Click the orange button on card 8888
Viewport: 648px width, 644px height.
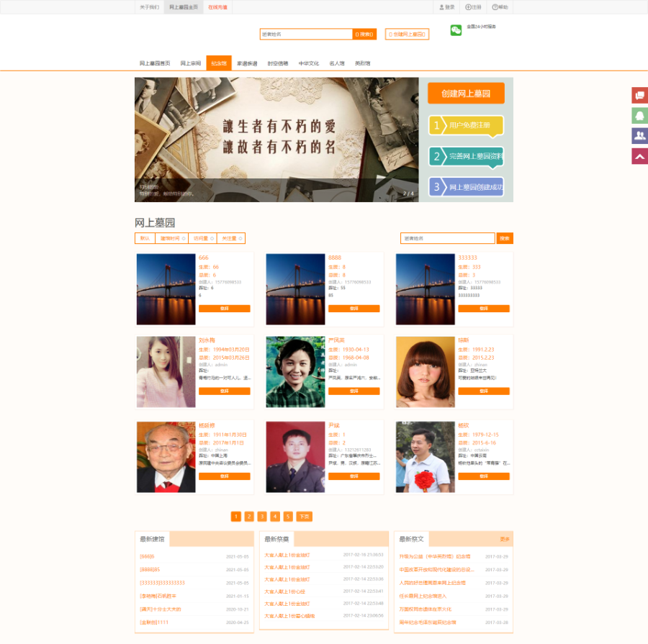coord(354,309)
